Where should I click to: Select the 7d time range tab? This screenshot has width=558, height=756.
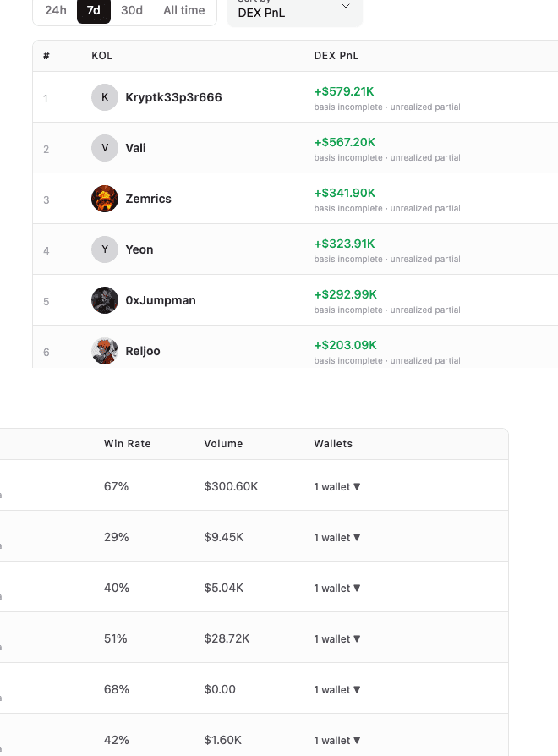click(94, 10)
